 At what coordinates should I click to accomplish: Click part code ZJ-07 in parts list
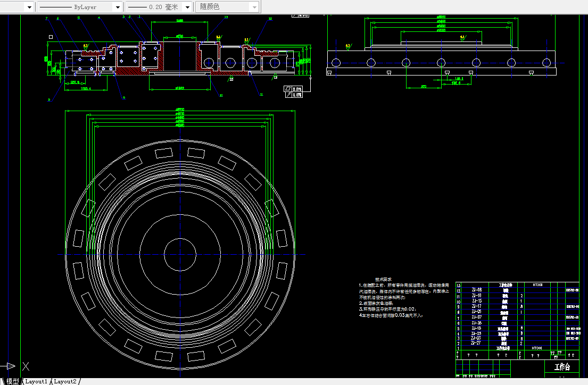[477, 317]
